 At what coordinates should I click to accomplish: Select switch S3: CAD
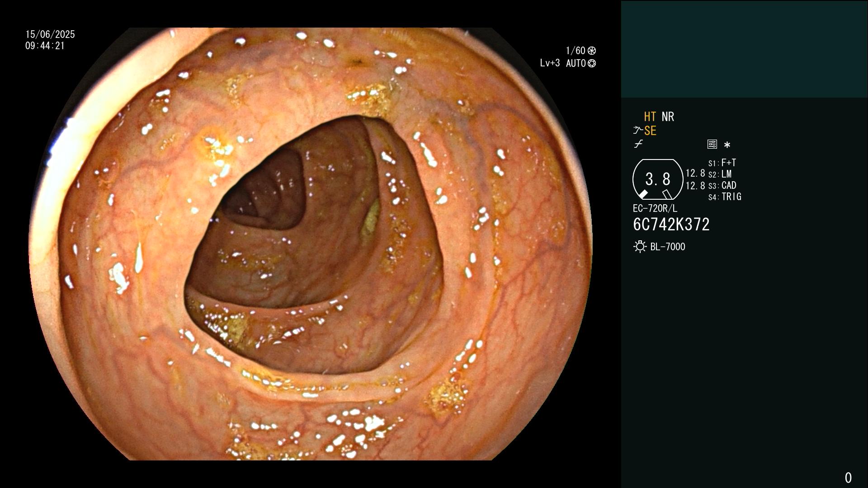point(722,185)
